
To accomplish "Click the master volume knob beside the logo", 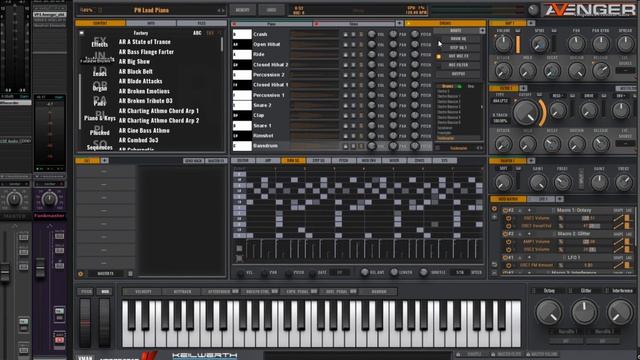I will click(533, 10).
